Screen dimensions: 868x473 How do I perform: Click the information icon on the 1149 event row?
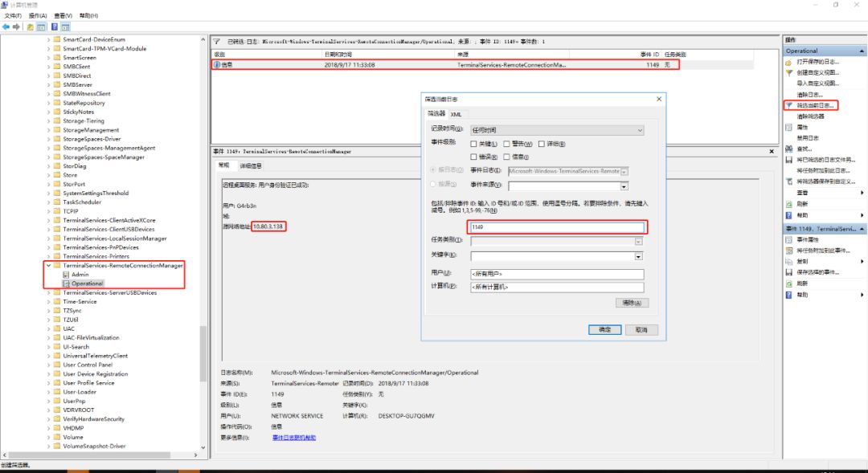coord(217,65)
